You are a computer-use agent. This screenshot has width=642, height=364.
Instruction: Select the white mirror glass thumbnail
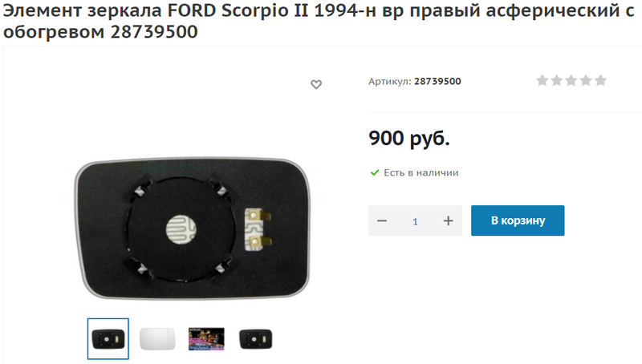(157, 338)
